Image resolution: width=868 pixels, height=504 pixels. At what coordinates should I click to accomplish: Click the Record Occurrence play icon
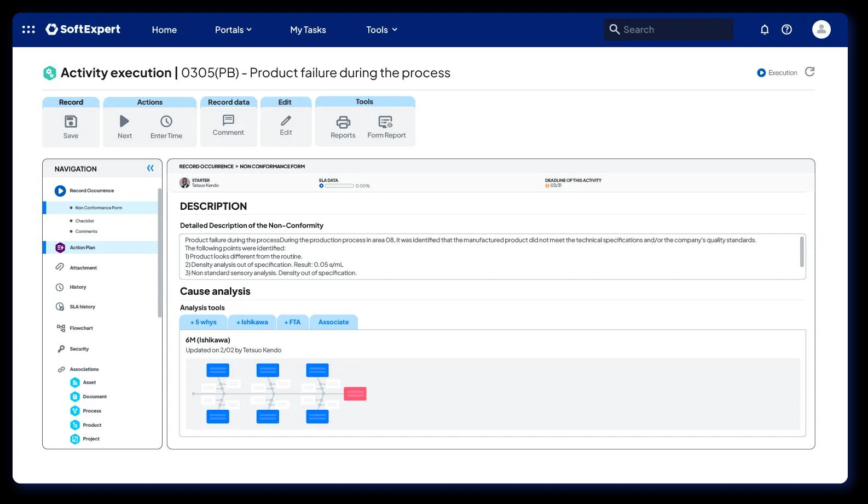point(60,191)
